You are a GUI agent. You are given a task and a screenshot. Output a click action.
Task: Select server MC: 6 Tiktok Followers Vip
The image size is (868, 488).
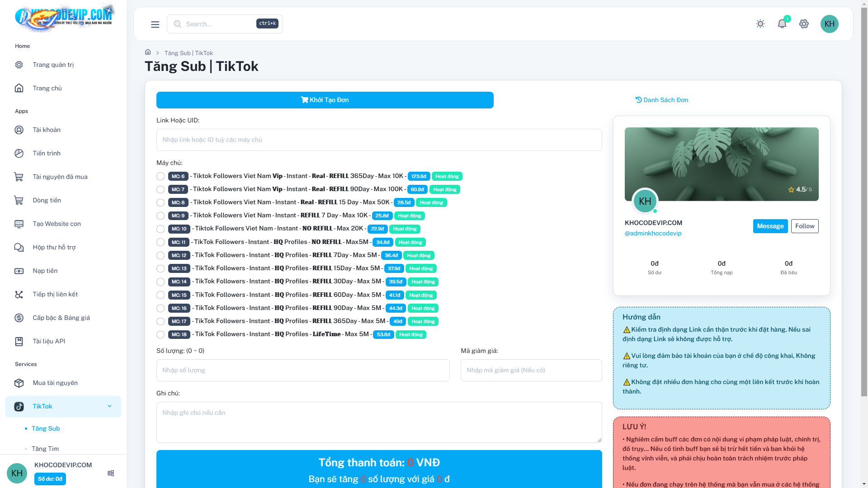tap(160, 176)
